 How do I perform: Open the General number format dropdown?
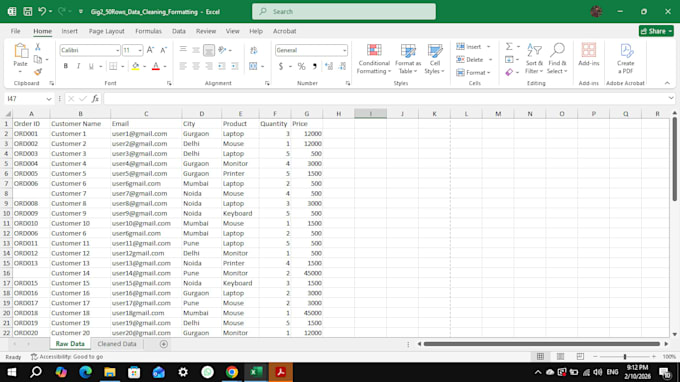pos(344,50)
